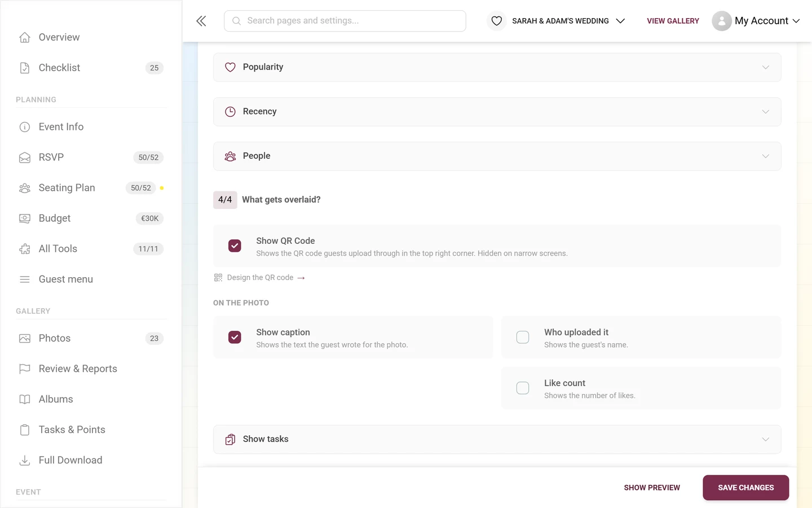The image size is (812, 508).
Task: Expand the People section chevron
Action: tap(766, 156)
